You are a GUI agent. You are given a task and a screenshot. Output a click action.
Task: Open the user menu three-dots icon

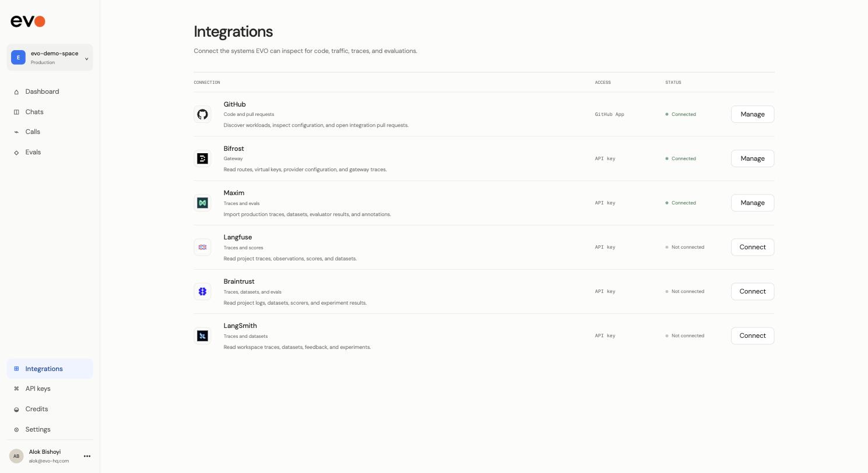(87, 456)
